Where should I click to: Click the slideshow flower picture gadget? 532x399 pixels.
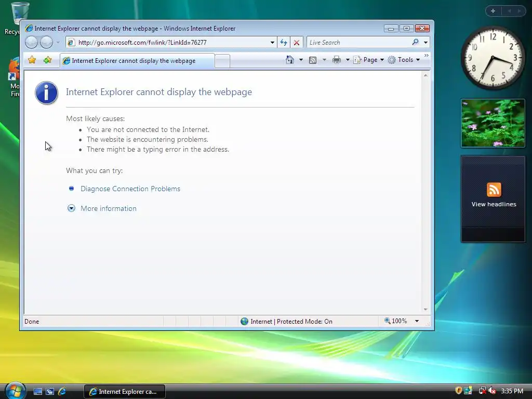(x=493, y=123)
